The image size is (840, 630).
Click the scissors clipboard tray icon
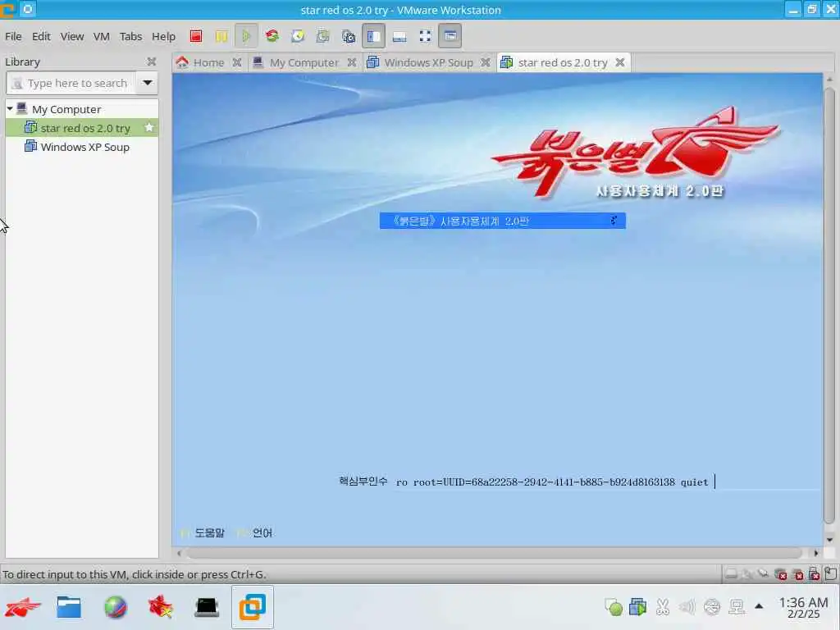(663, 607)
